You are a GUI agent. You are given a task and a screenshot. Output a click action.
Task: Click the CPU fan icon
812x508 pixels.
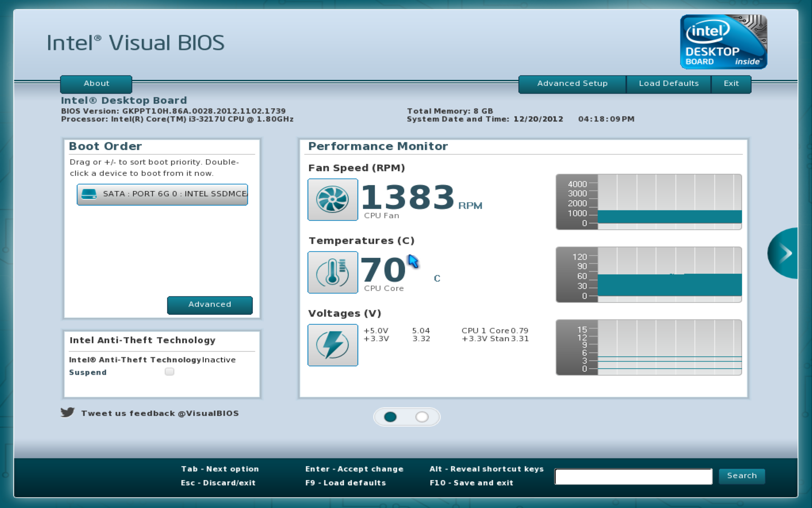[x=332, y=199]
